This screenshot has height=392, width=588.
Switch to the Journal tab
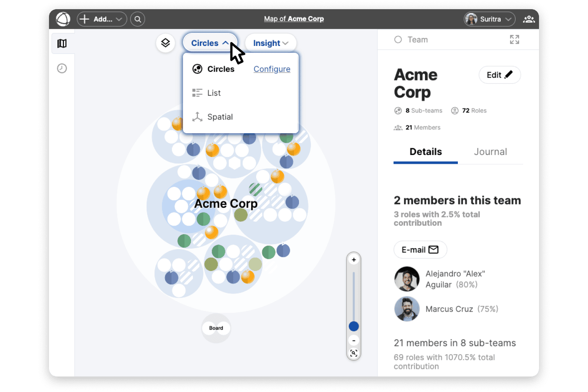point(490,152)
